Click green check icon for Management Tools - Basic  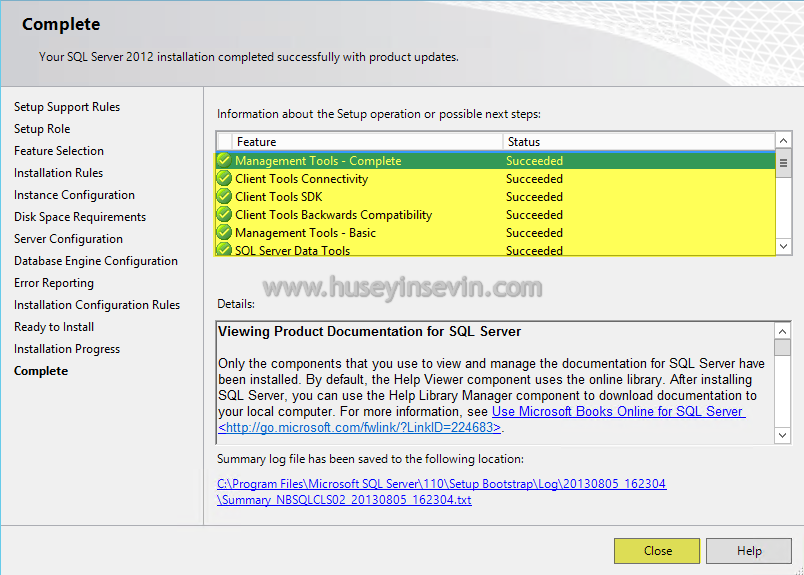224,232
